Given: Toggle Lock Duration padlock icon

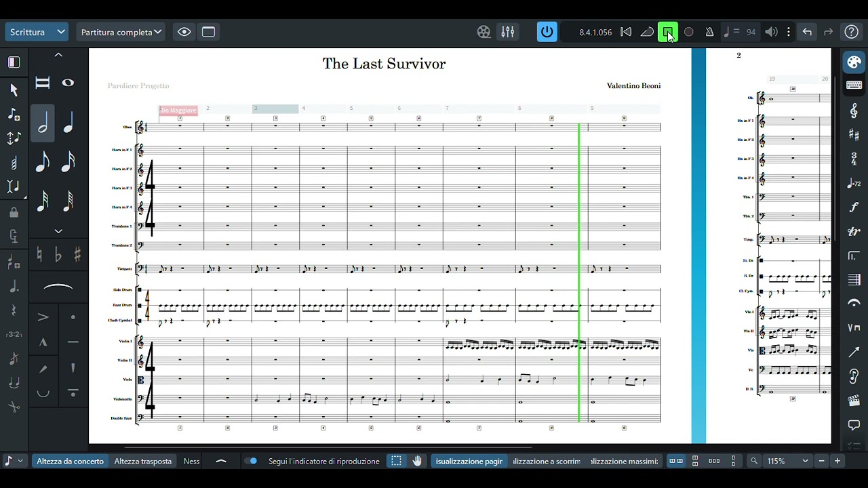Looking at the screenshot, I should [x=14, y=212].
